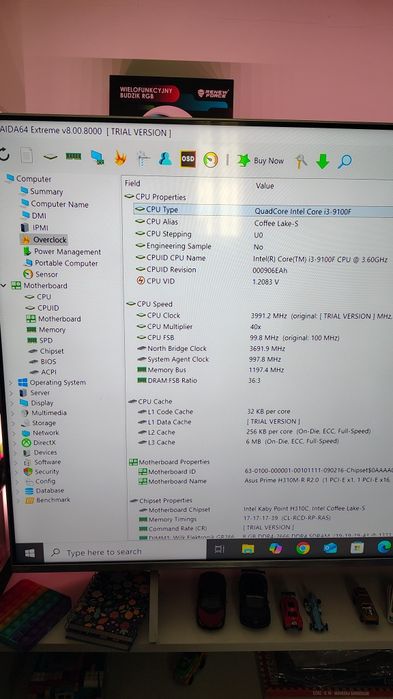This screenshot has height=699, width=393.
Task: Click the user contact toolbar icon
Action: coord(165,158)
